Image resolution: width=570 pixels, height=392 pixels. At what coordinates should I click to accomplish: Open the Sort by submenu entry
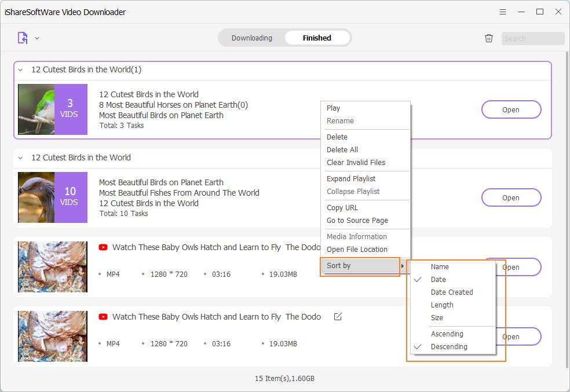click(366, 266)
